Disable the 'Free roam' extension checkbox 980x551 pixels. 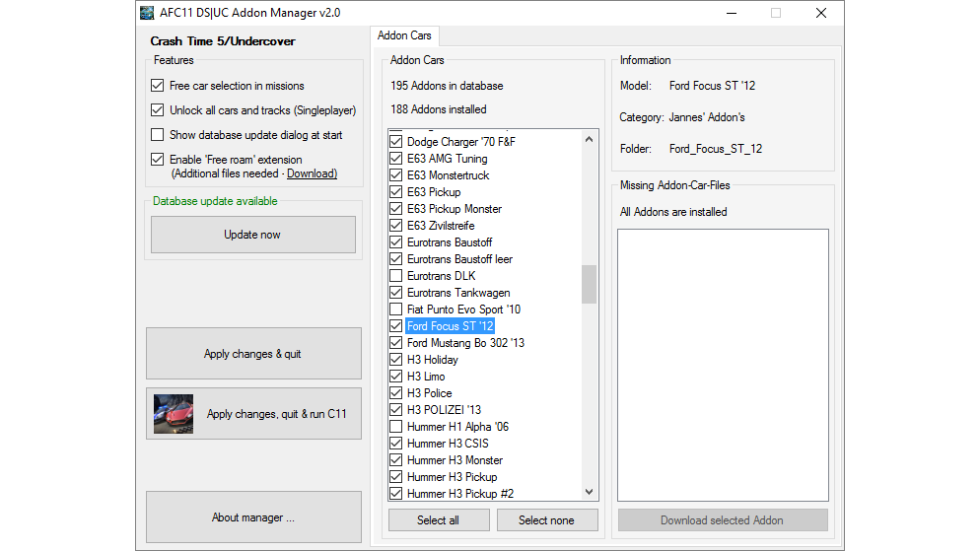(158, 160)
